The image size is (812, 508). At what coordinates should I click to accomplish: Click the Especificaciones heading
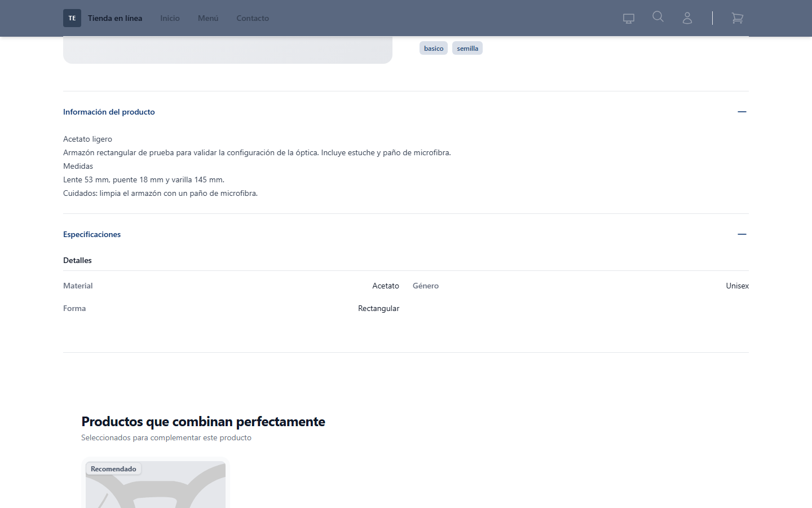(92, 234)
